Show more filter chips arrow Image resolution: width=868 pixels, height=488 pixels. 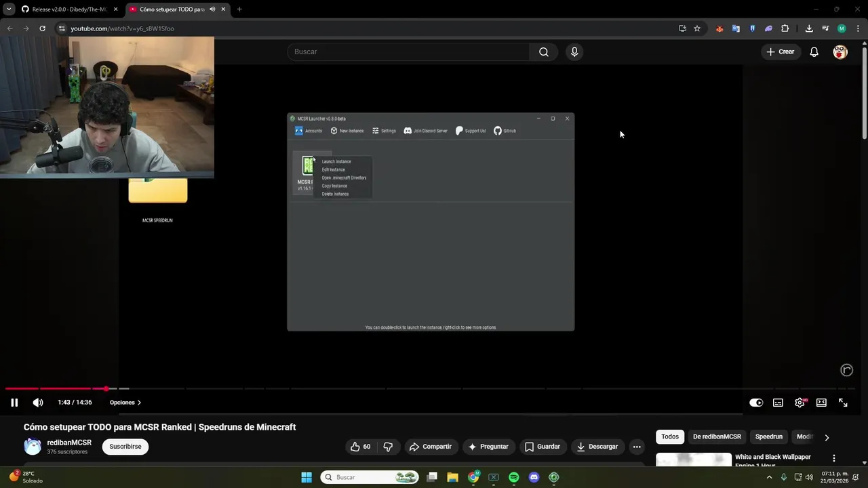pyautogui.click(x=827, y=438)
